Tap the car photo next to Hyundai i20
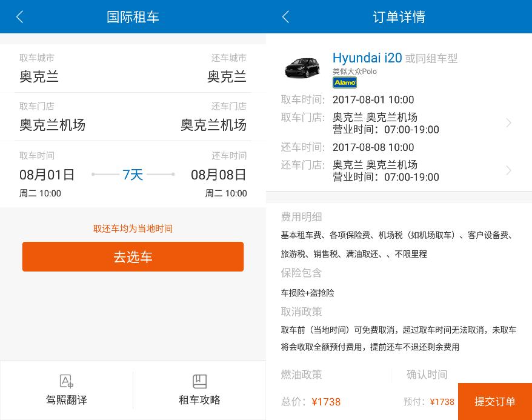Screen dimensions: 532x420 pyautogui.click(x=302, y=68)
